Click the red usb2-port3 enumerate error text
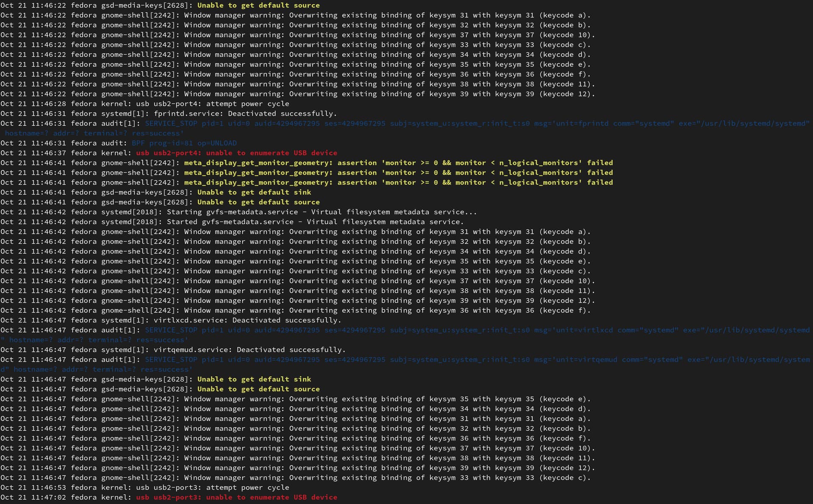 (x=236, y=497)
